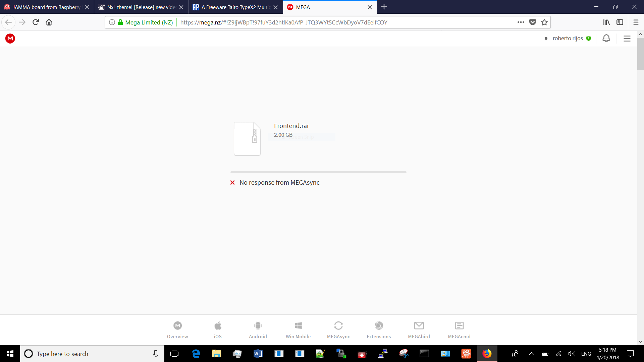Go back to the previous page
The image size is (644, 362).
[x=8, y=22]
